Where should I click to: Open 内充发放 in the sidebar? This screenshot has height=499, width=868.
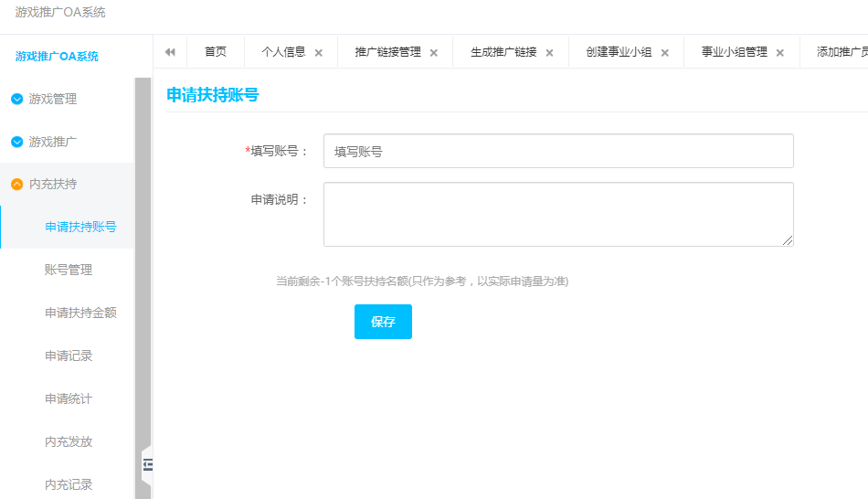pos(69,441)
